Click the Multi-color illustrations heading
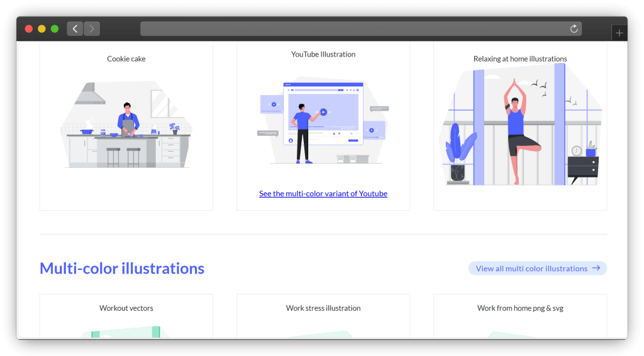This screenshot has width=644, height=356. coord(122,269)
